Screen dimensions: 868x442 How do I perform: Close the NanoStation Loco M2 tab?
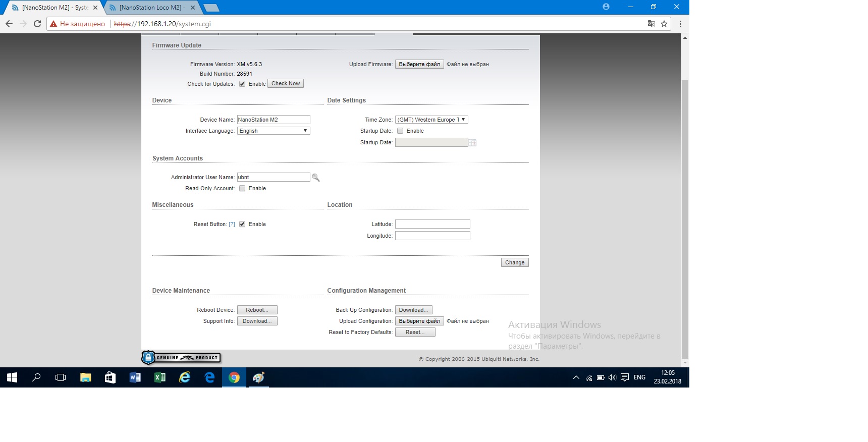click(193, 8)
